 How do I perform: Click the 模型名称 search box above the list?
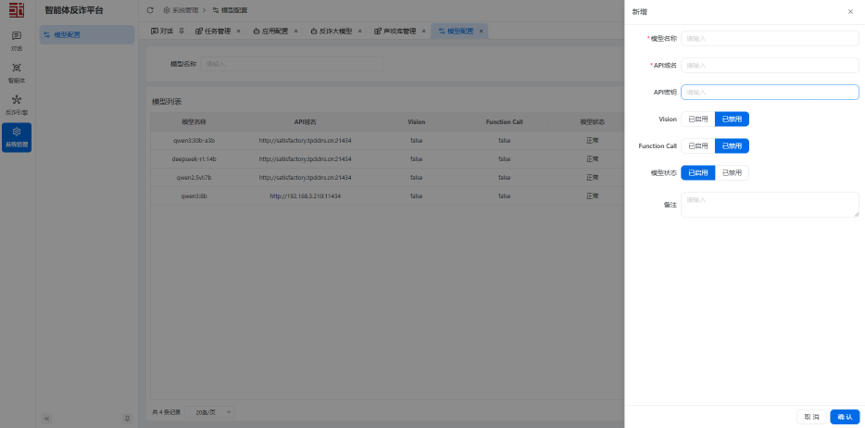pos(292,64)
